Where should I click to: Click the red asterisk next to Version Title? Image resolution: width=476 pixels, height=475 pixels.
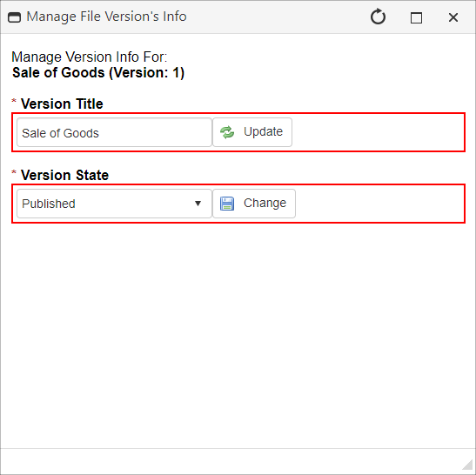[x=14, y=101]
